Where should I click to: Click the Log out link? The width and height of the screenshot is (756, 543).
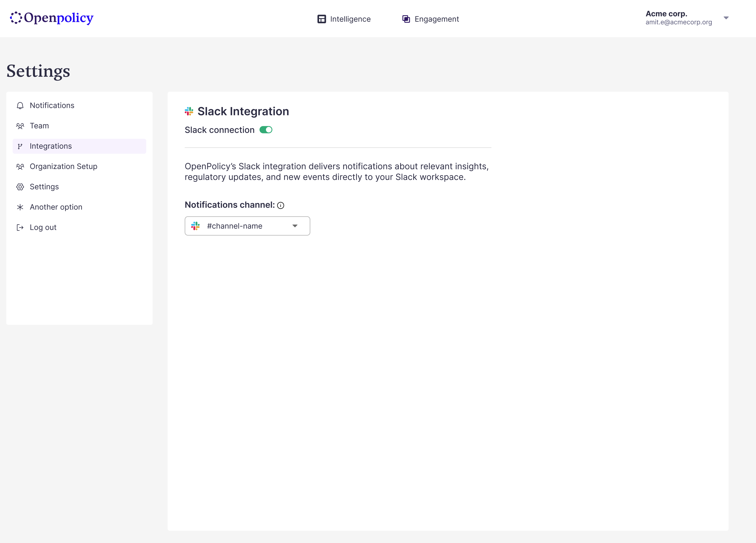pyautogui.click(x=43, y=227)
